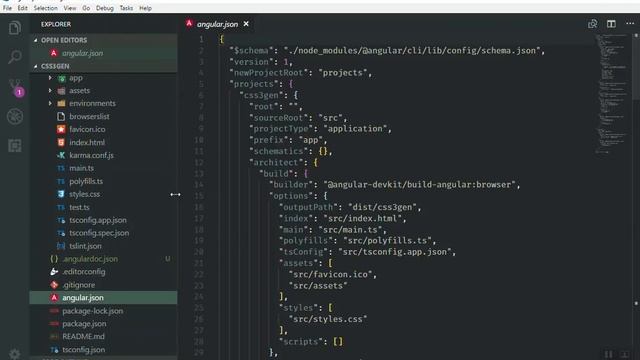Switch to the angular.json editor tab
Image resolution: width=640 pixels, height=360 pixels.
click(217, 24)
